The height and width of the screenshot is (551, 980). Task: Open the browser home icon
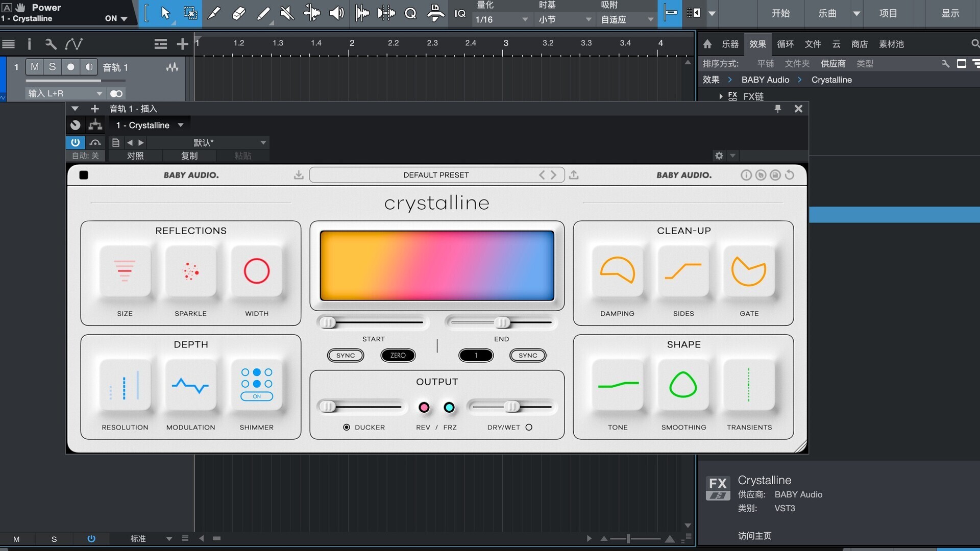point(707,44)
